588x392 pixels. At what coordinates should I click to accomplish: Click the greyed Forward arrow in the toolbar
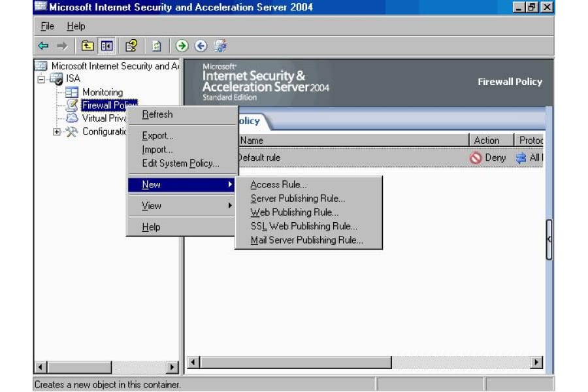pyautogui.click(x=62, y=46)
